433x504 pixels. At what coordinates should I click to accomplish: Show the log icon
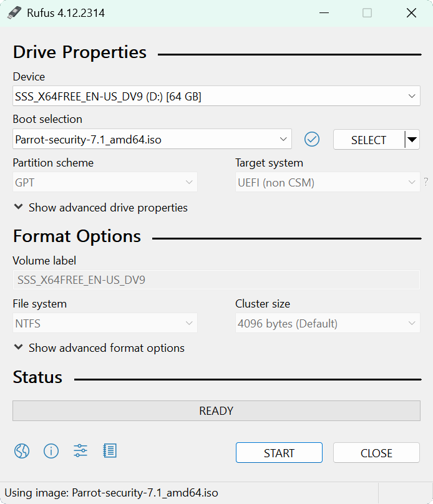click(110, 451)
